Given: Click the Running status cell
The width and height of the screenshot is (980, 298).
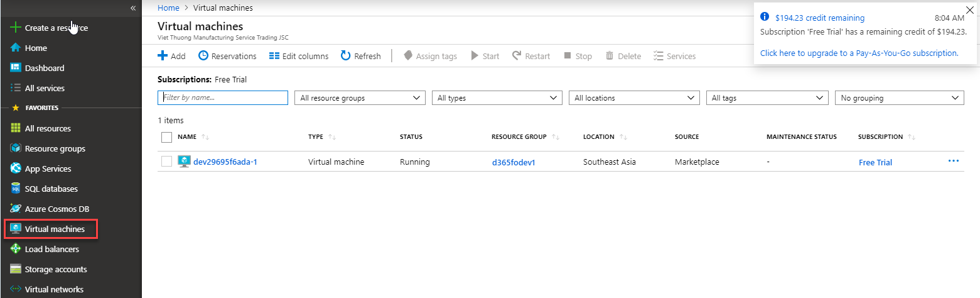Looking at the screenshot, I should point(415,162).
